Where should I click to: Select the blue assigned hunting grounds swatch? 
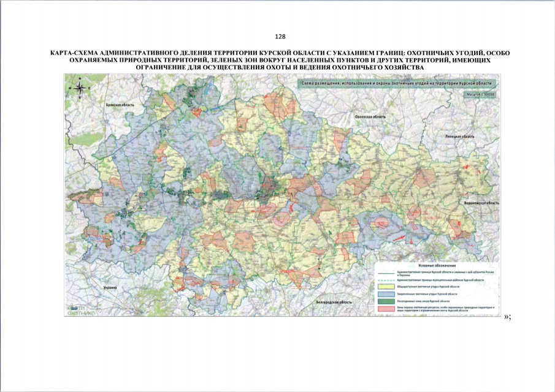tap(388, 294)
